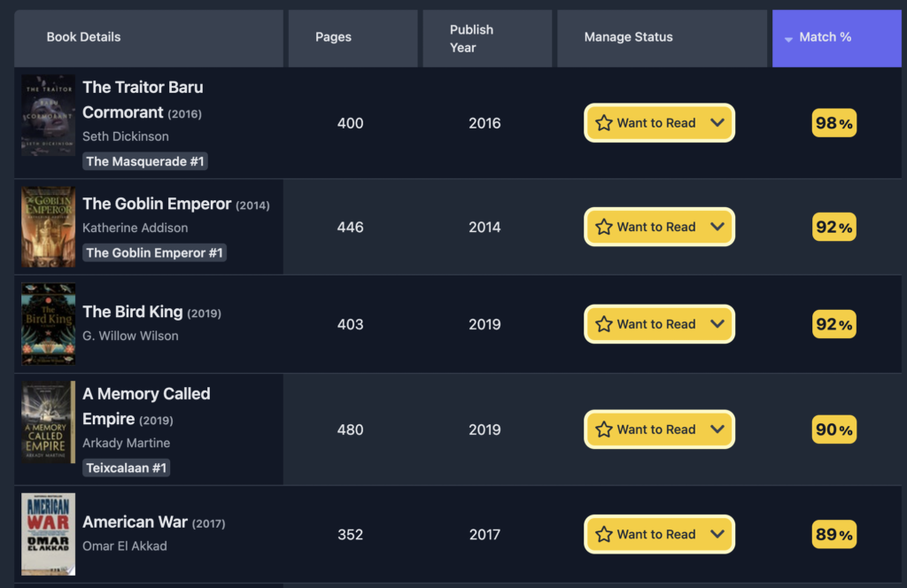Expand status chevron for American War
The image size is (907, 588).
point(717,534)
